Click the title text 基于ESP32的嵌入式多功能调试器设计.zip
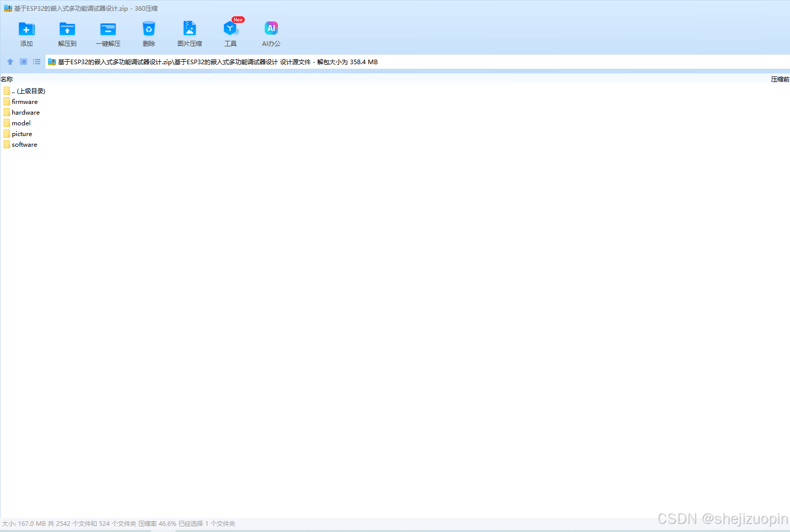 (71, 9)
